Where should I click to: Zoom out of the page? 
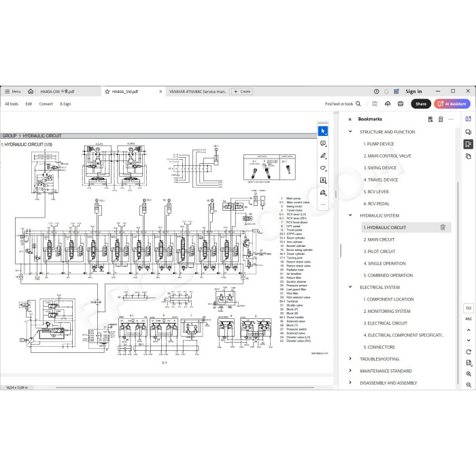[x=469, y=385]
